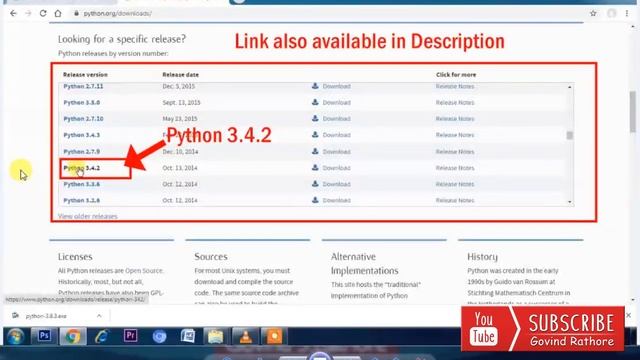The image size is (640, 360).
Task: Click the 'Sept. 13, 2015' release date
Action: click(x=181, y=102)
